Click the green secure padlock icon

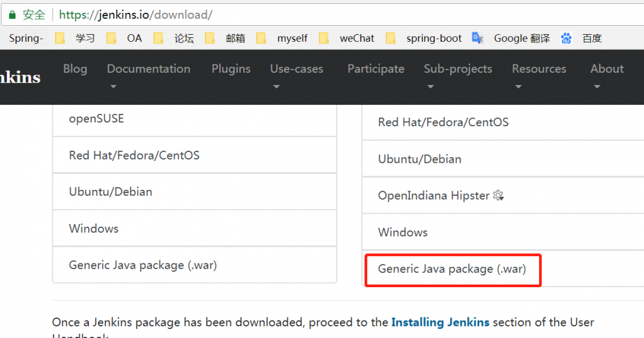[12, 14]
